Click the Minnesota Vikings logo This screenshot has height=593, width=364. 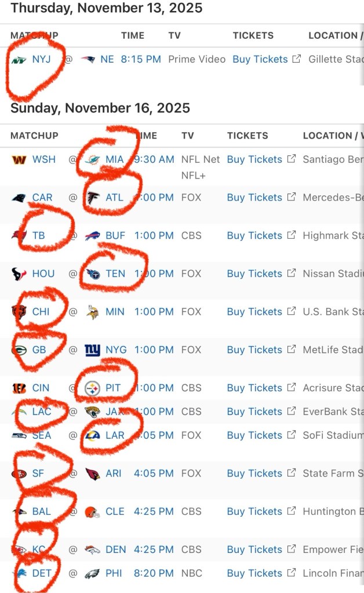click(92, 312)
